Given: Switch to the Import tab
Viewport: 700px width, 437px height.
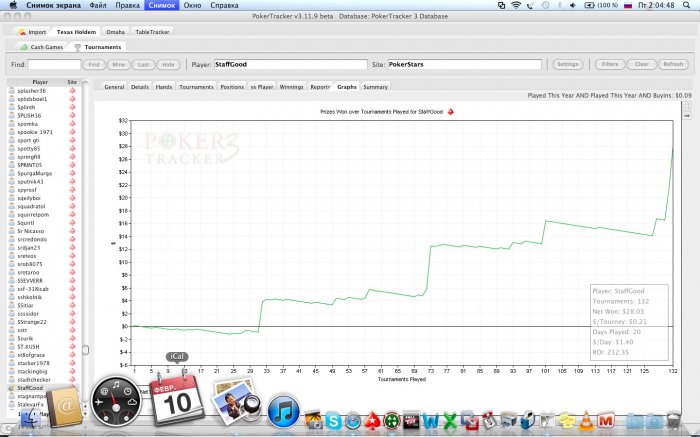Looking at the screenshot, I should tap(32, 32).
